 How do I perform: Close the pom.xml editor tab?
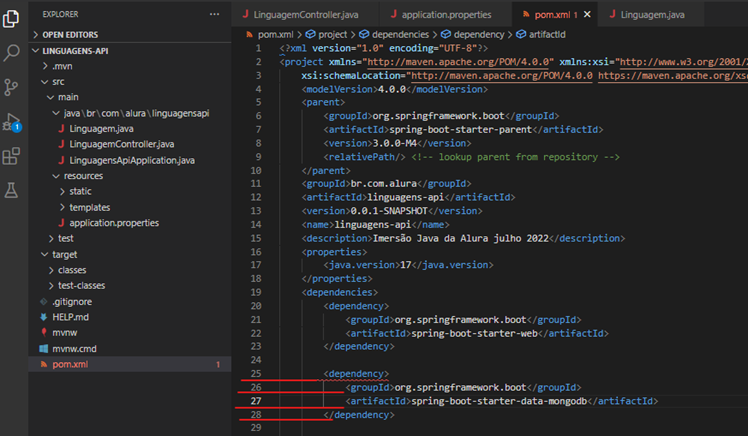(587, 14)
